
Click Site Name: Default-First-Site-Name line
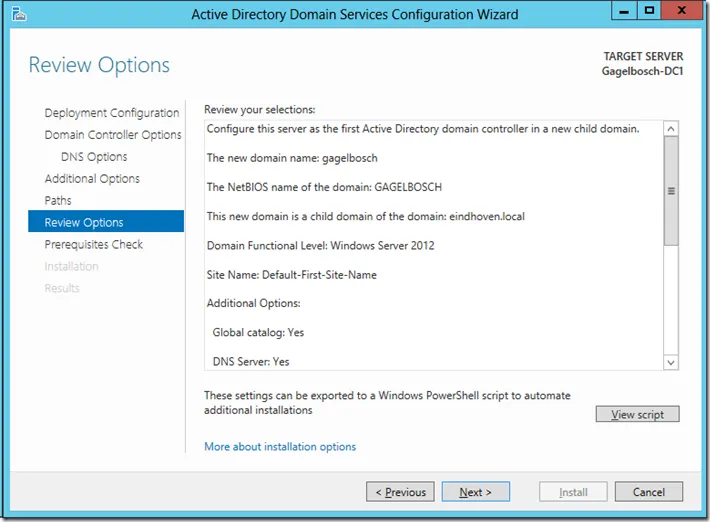tap(292, 275)
